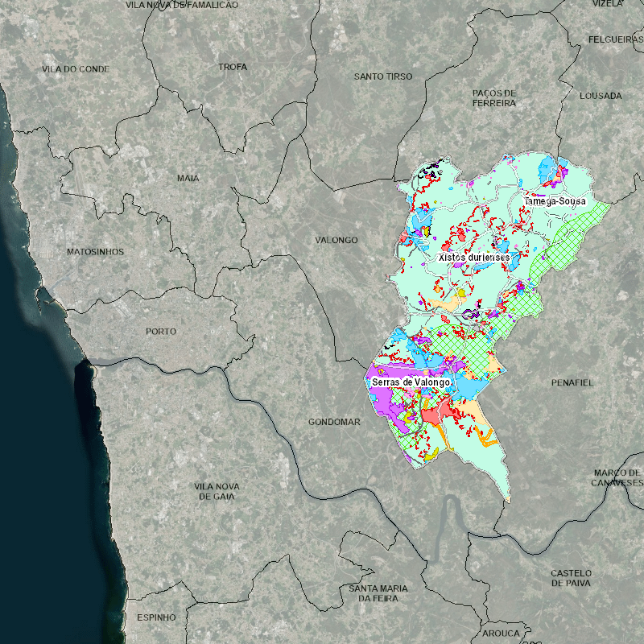The height and width of the screenshot is (644, 644).
Task: Click the Porto municipality label
Action: point(161,332)
